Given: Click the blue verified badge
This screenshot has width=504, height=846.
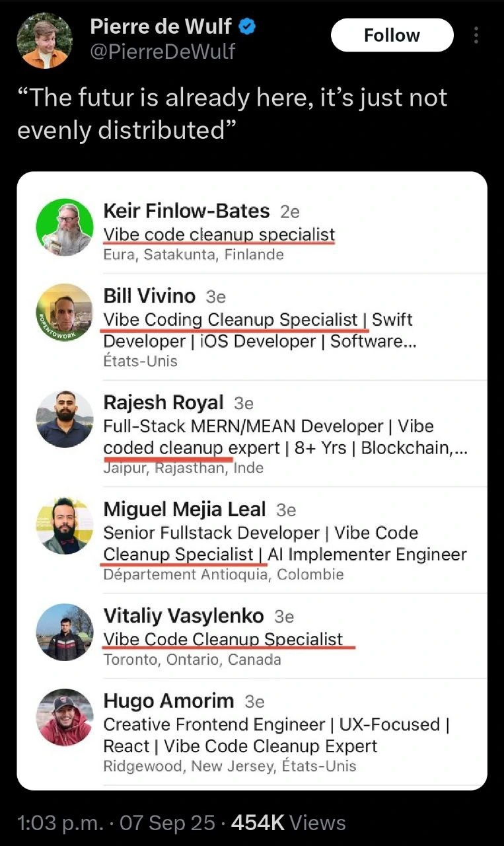Looking at the screenshot, I should pyautogui.click(x=247, y=26).
